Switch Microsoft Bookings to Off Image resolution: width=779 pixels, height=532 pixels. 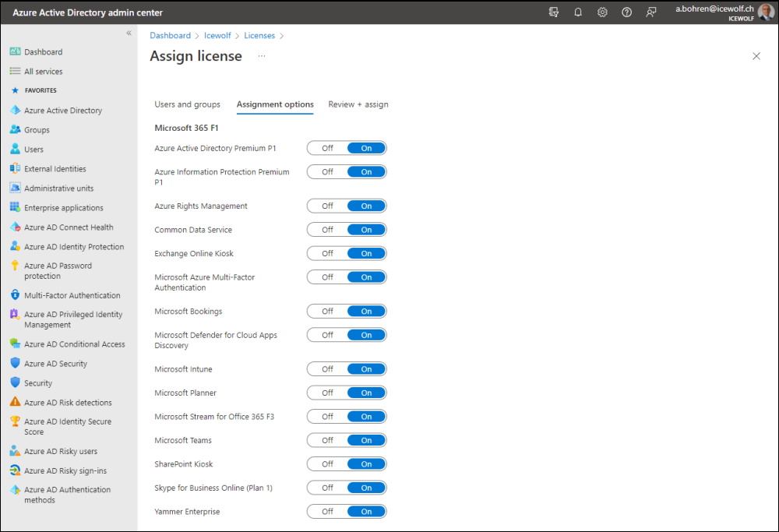[x=327, y=311]
